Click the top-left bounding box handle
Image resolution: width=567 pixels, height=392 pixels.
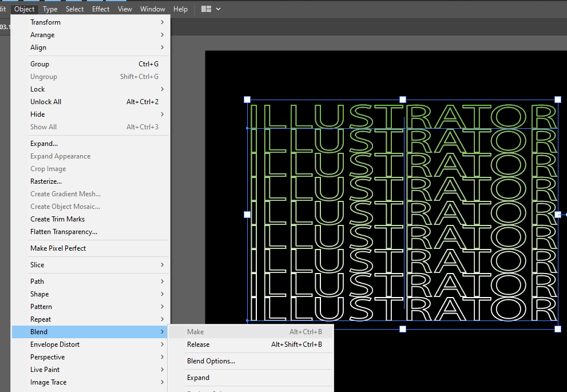point(247,100)
